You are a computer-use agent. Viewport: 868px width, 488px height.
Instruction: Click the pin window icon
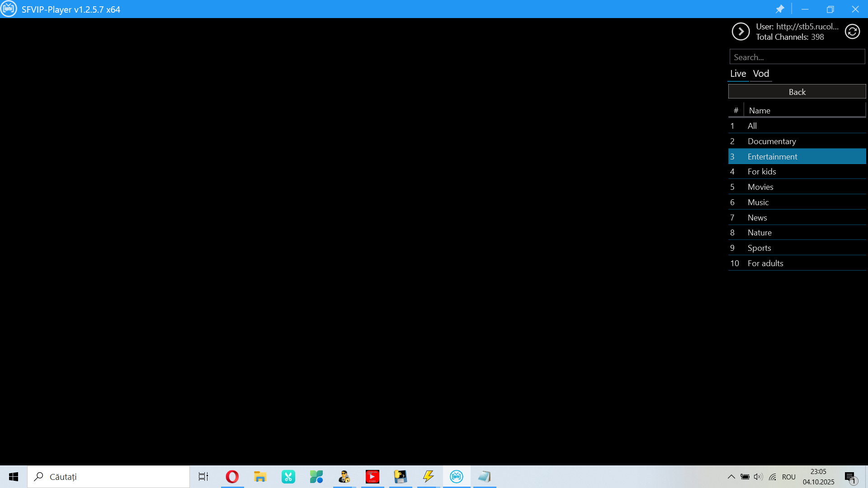pos(780,9)
